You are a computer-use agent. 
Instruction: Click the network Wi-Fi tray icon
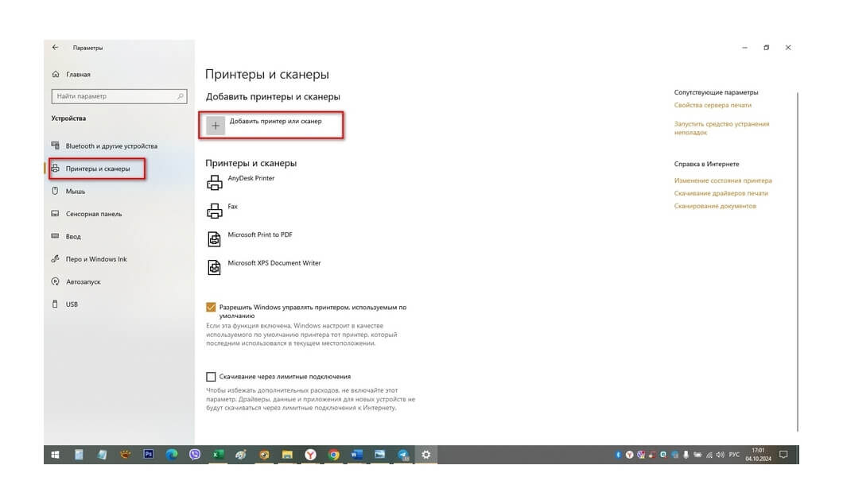709,455
